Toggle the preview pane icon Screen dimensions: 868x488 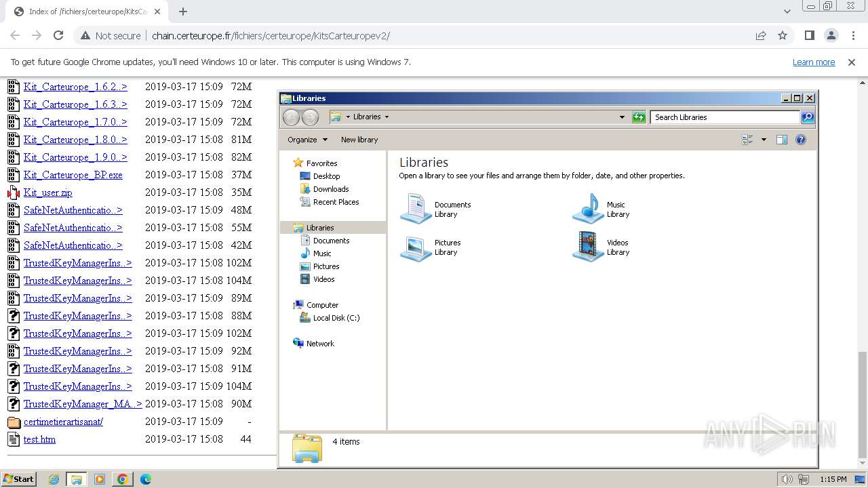click(x=782, y=140)
